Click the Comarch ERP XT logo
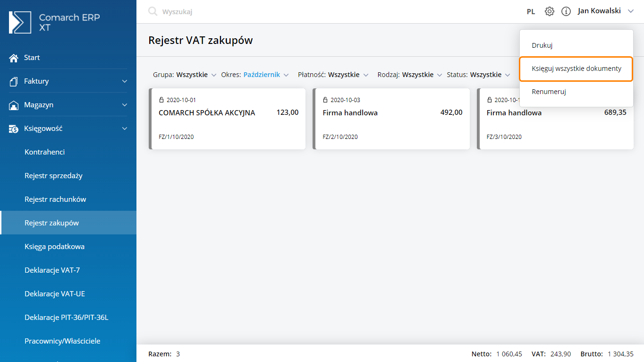 pyautogui.click(x=20, y=22)
